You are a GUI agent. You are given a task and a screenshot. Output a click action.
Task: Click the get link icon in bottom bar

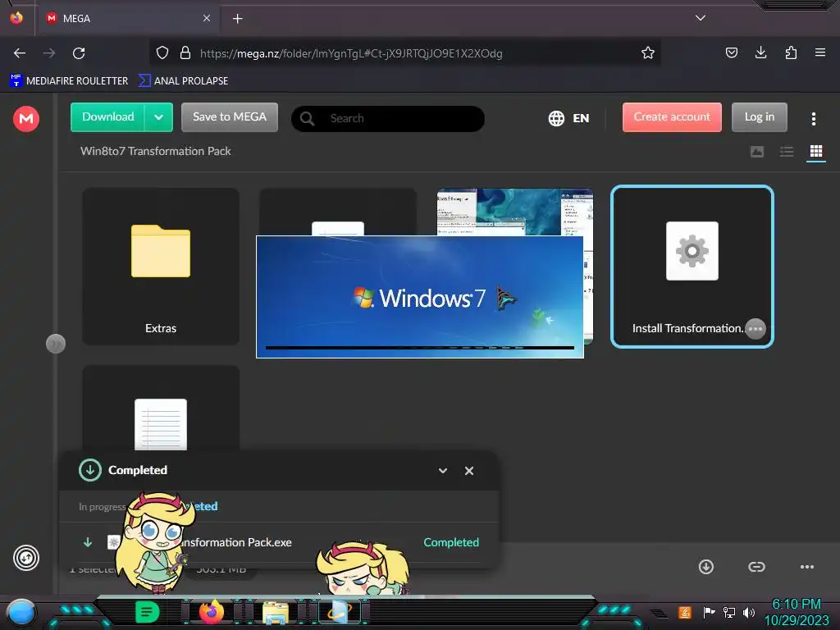[x=756, y=567]
